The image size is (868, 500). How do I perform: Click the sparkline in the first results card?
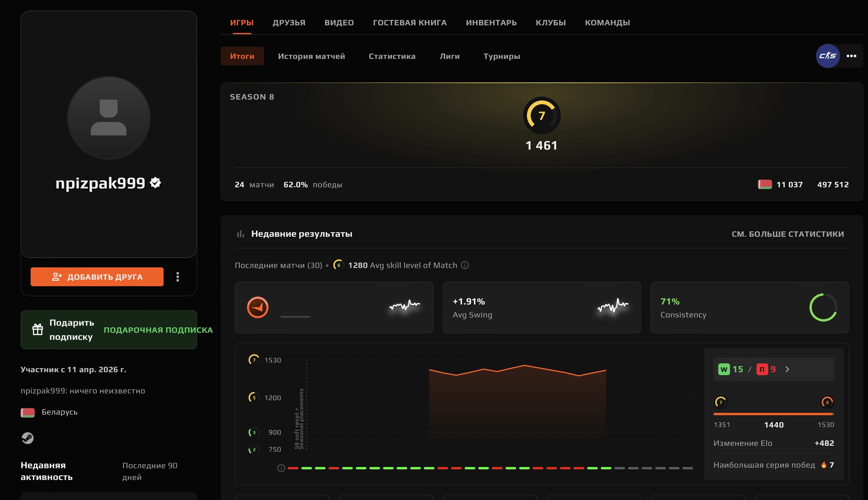pyautogui.click(x=405, y=305)
